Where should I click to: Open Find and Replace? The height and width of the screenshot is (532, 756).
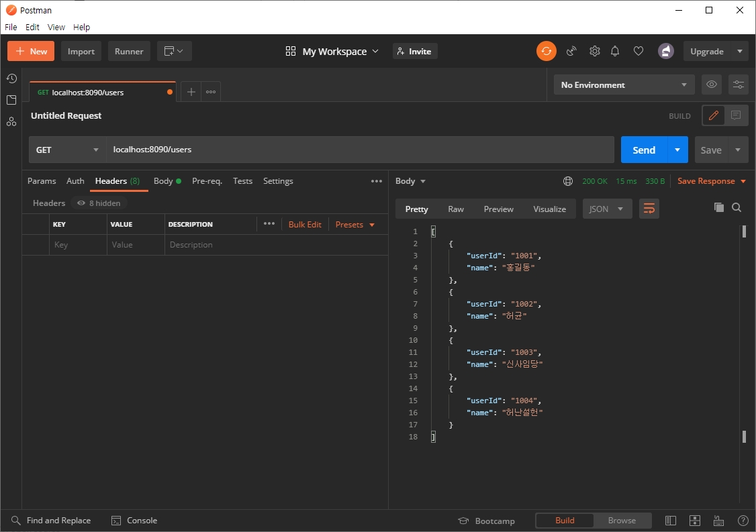pos(51,521)
